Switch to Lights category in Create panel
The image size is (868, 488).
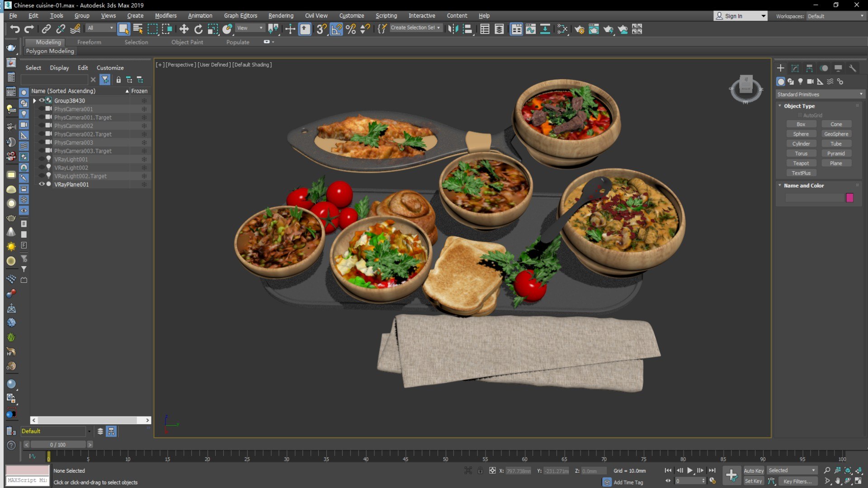click(800, 81)
